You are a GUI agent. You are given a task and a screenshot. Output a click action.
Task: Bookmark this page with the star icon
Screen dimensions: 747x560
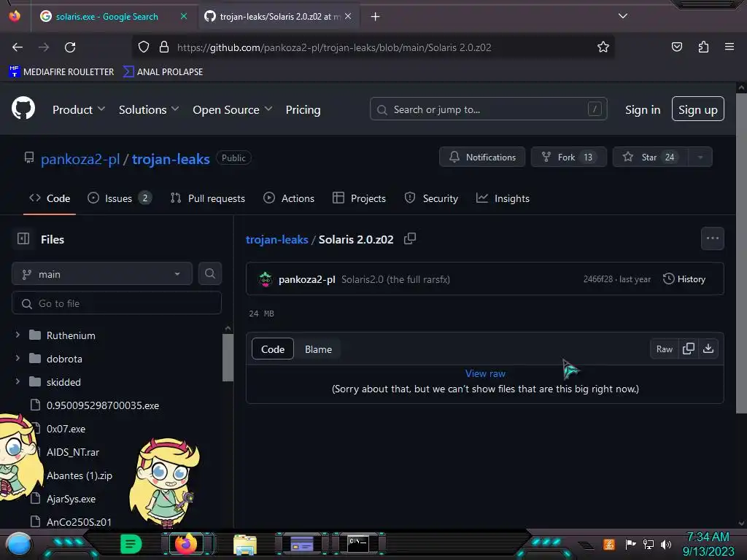603,47
